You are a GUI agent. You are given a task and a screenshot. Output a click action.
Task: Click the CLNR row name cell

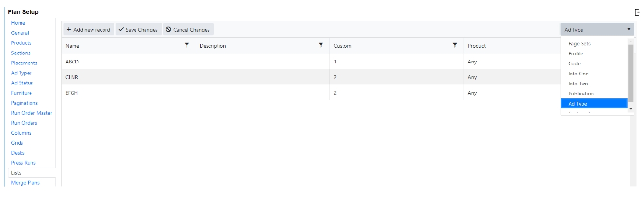72,77
